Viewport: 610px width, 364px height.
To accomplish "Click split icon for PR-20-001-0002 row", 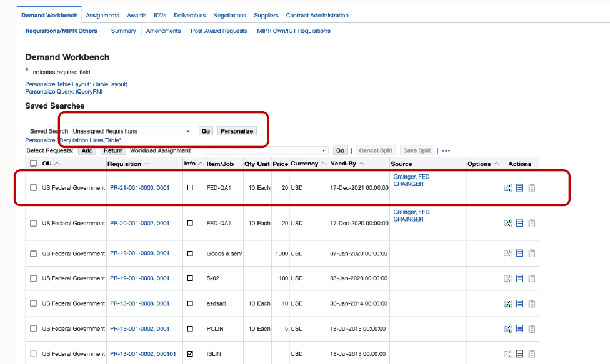I will click(x=507, y=224).
